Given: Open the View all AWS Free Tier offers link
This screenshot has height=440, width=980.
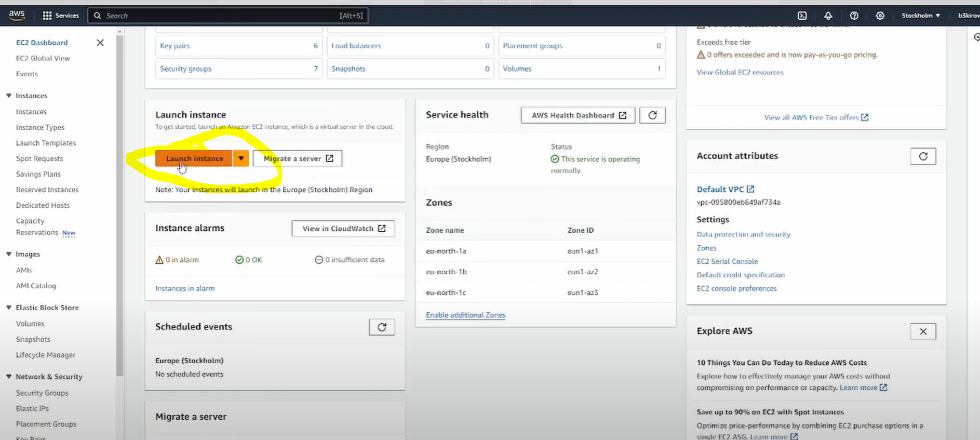Looking at the screenshot, I should [816, 117].
